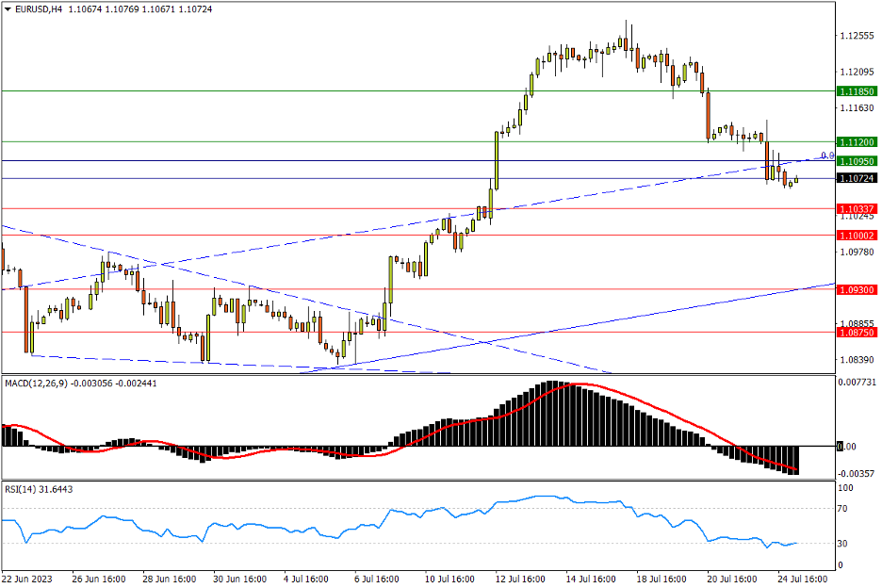The image size is (882, 588).
Task: Click the RSI 30 level scale value
Action: [845, 544]
